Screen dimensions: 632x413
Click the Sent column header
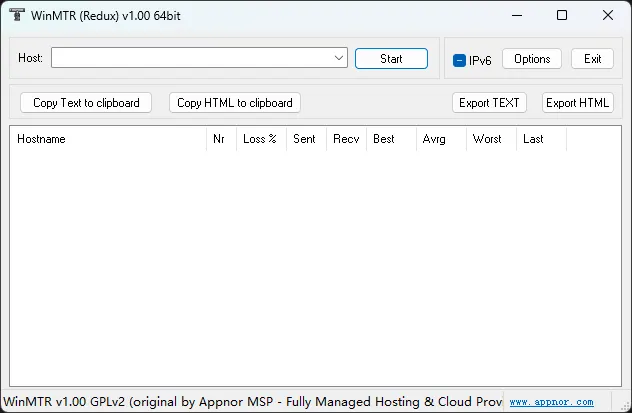[x=305, y=139]
